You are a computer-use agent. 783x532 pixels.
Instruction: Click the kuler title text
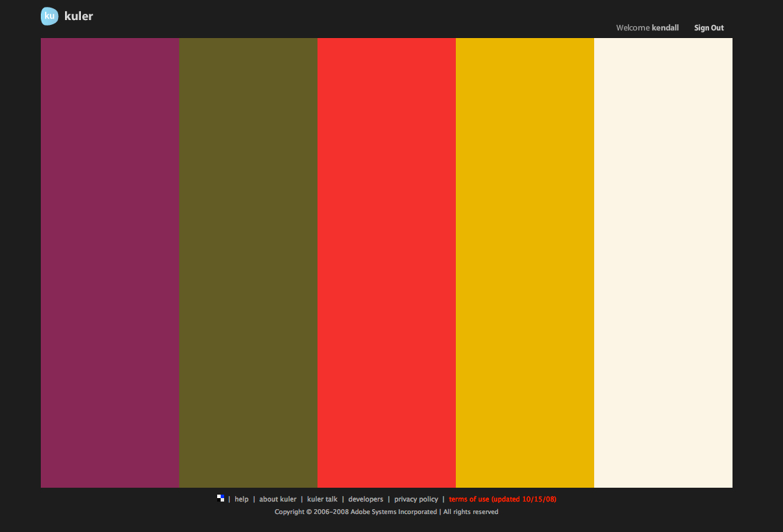tap(78, 16)
